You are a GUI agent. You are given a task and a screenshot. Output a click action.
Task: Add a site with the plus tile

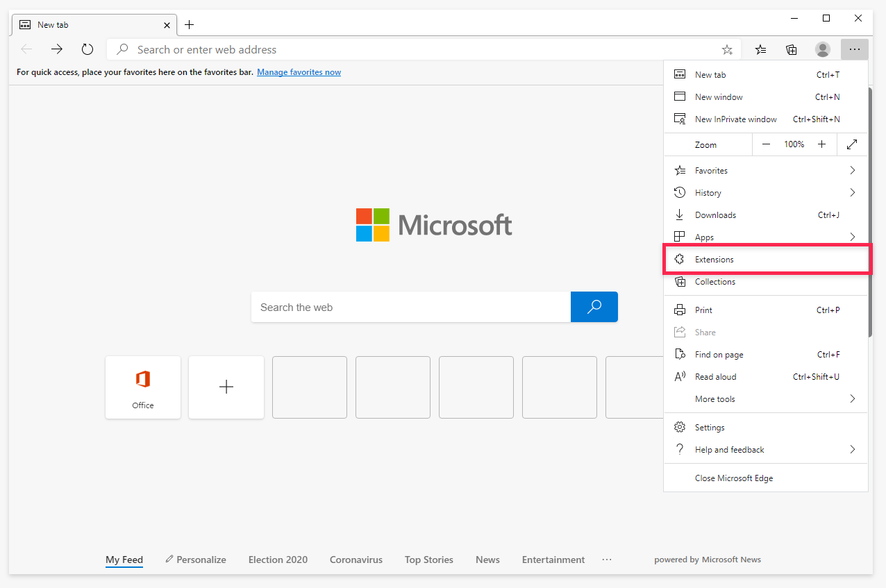click(226, 387)
